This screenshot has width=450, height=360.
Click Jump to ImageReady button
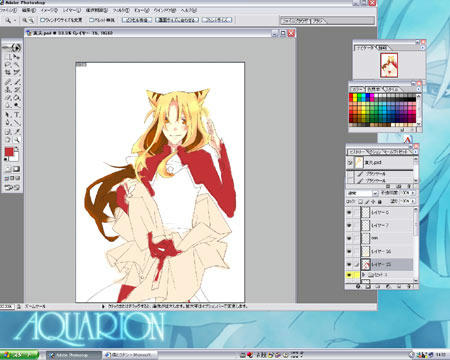tap(12, 188)
